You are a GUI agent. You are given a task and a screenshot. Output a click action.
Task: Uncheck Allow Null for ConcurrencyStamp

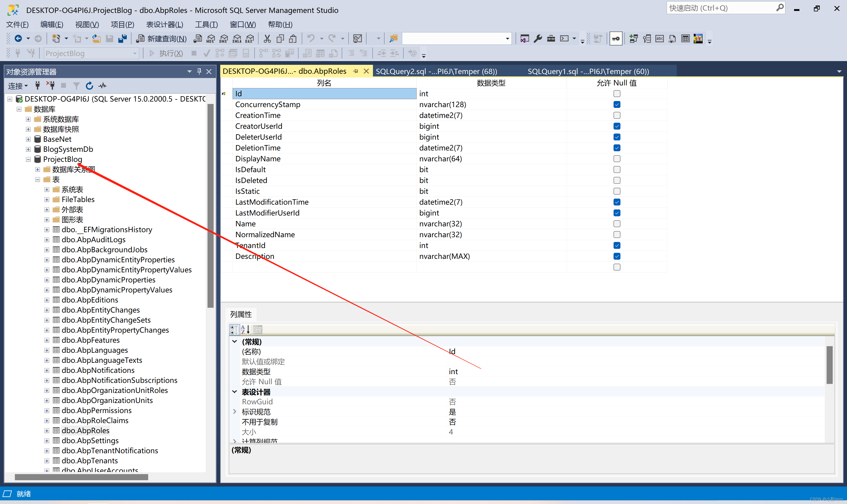(617, 105)
